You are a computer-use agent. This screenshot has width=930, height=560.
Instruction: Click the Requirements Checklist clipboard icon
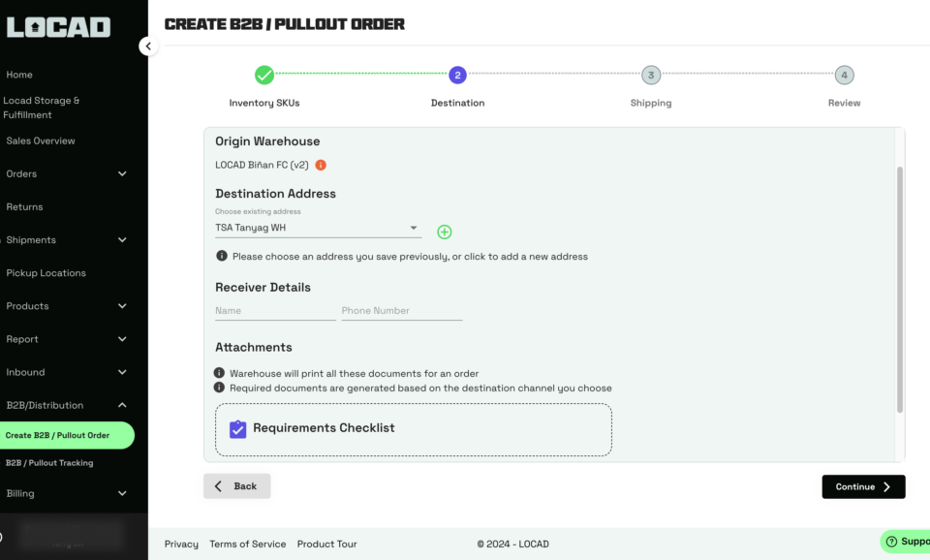click(238, 428)
